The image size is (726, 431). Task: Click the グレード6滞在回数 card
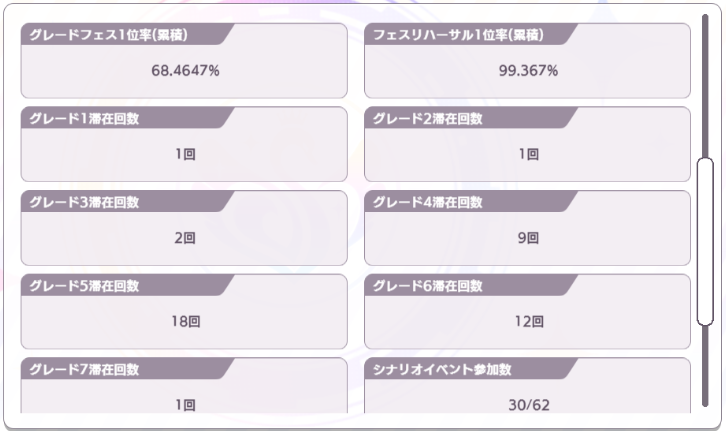527,312
